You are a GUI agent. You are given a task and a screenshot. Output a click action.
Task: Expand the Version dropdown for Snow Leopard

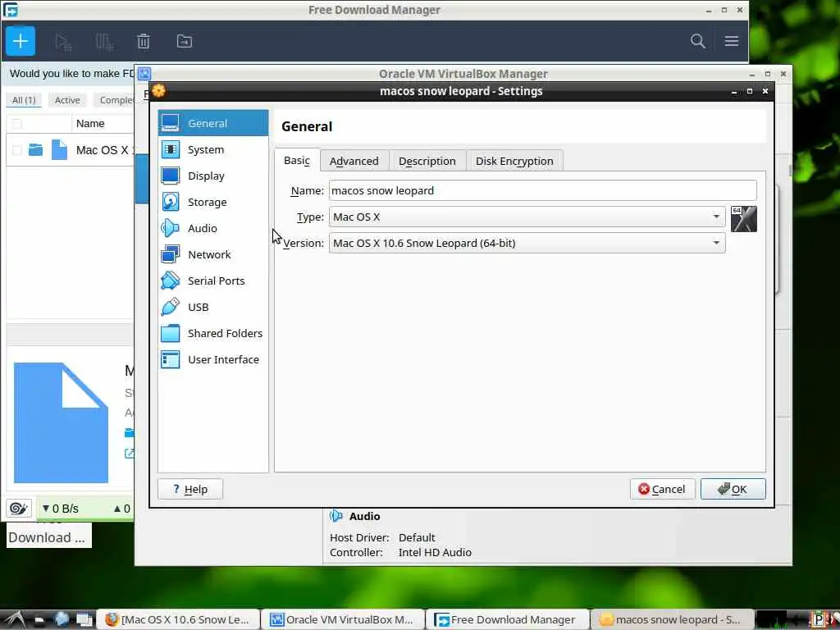tap(527, 243)
